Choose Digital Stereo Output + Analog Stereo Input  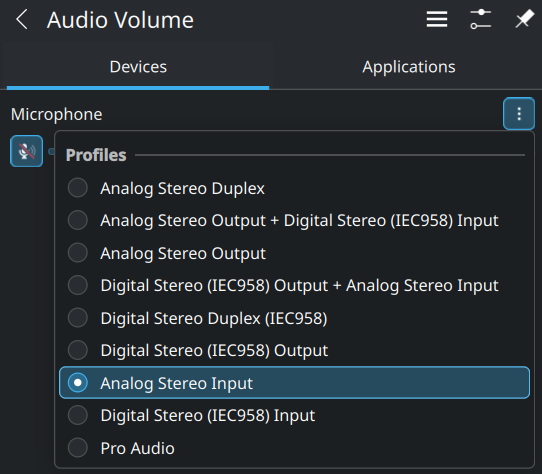(x=294, y=286)
